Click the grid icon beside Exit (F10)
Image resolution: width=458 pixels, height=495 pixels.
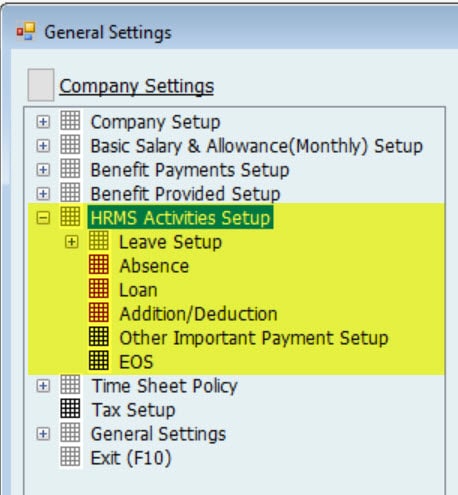pyautogui.click(x=70, y=457)
